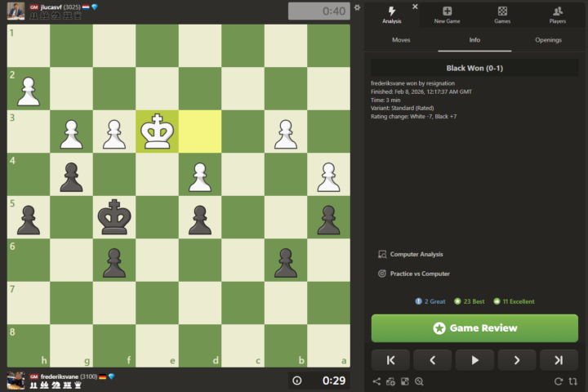Image resolution: width=588 pixels, height=392 pixels.
Task: Advance one move forward
Action: pyautogui.click(x=517, y=360)
